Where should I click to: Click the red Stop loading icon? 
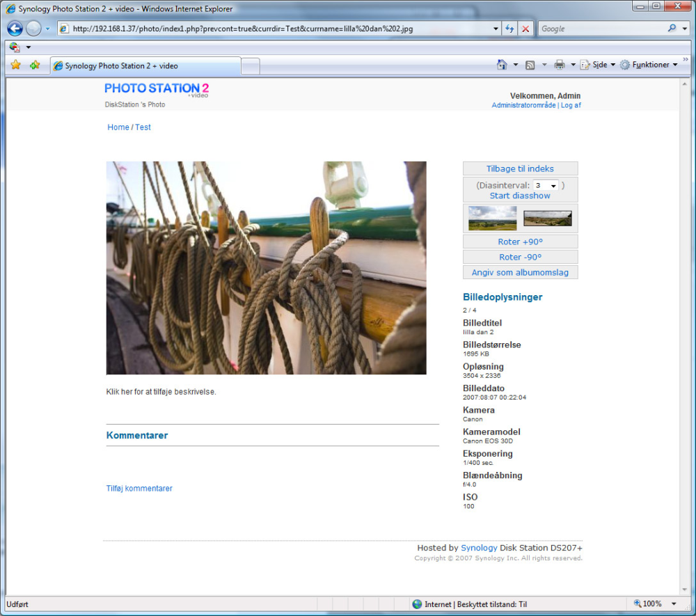click(525, 29)
